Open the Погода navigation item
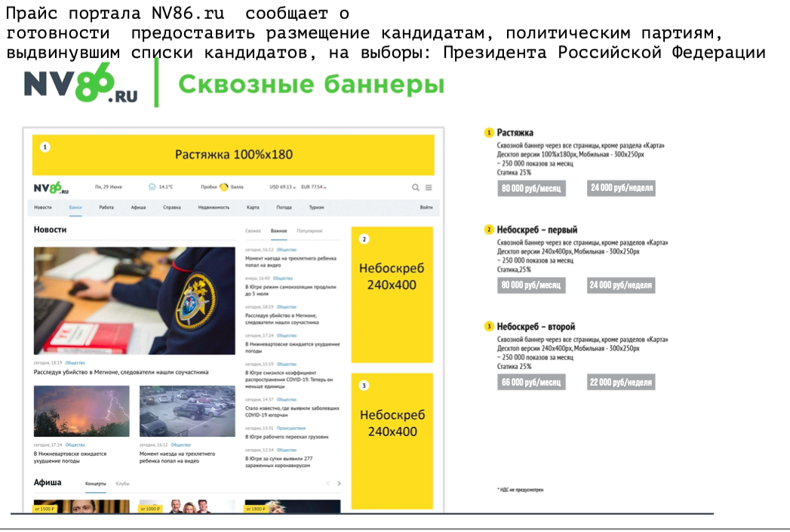Screen dimensions: 790x532 coord(284,208)
